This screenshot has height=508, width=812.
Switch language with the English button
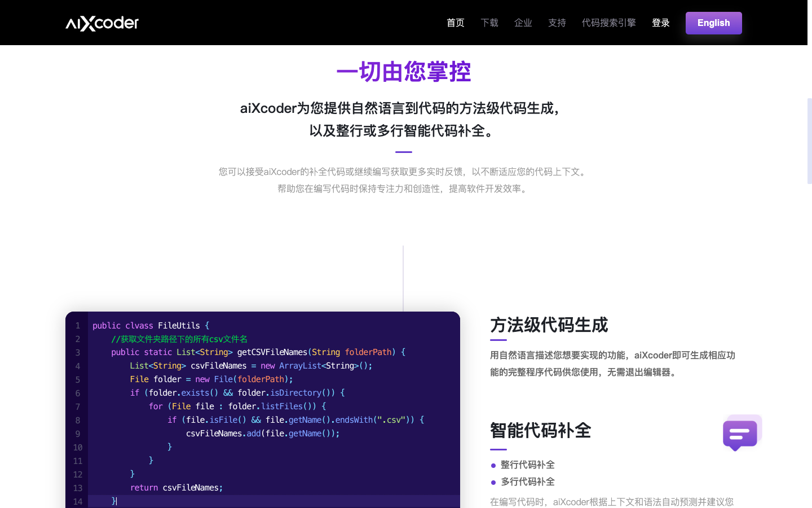point(714,23)
